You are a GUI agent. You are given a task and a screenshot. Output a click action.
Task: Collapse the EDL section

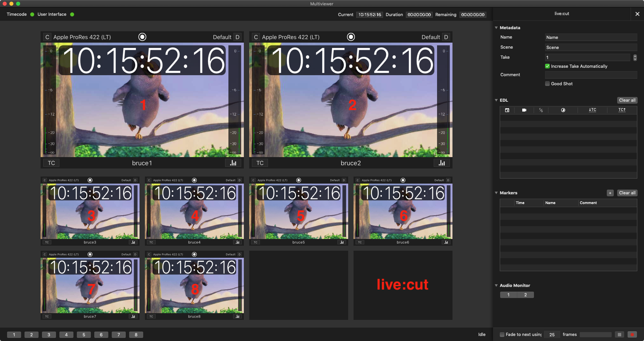(496, 100)
